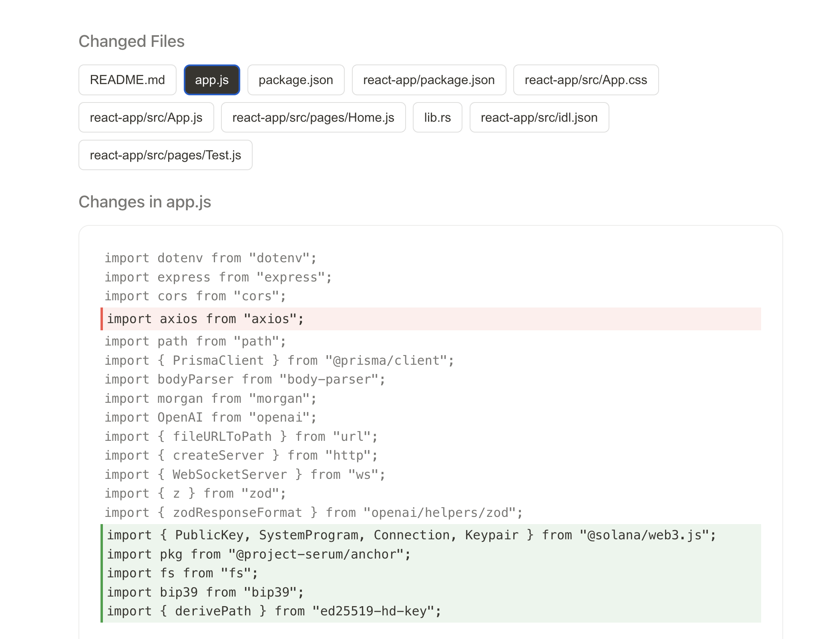This screenshot has height=639, width=840.
Task: Click the Changes in app.js heading
Action: [x=145, y=202]
